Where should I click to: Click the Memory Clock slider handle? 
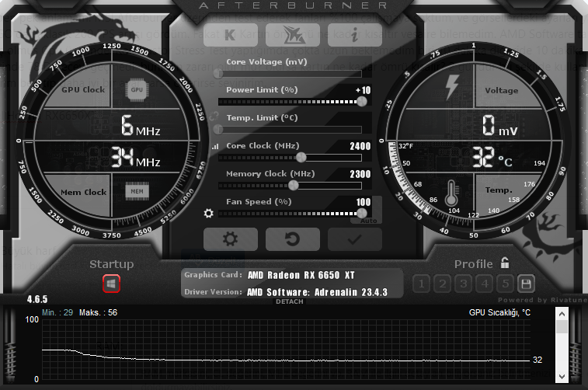click(294, 185)
